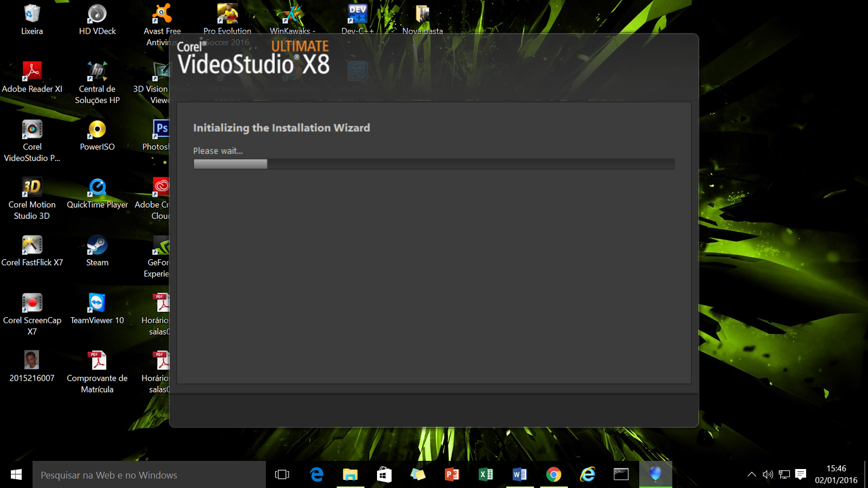The image size is (868, 488).
Task: Launch Avast Free Antivirus
Action: click(161, 14)
